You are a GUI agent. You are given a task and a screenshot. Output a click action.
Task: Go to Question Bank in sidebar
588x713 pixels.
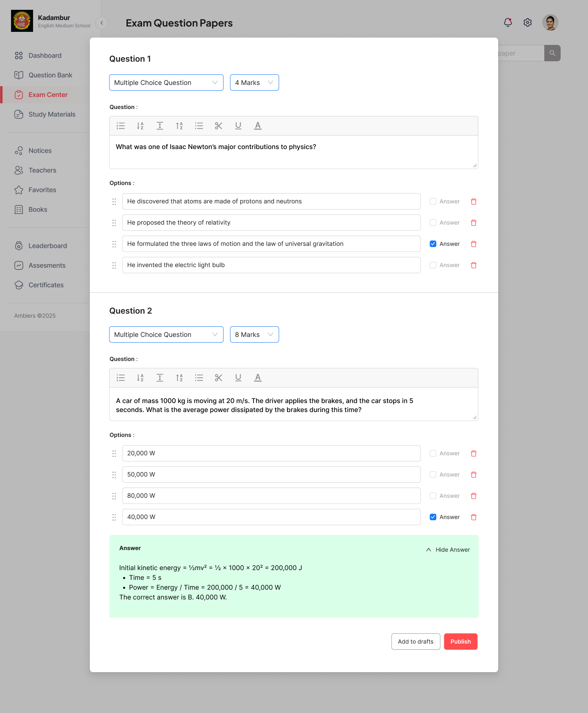point(50,75)
